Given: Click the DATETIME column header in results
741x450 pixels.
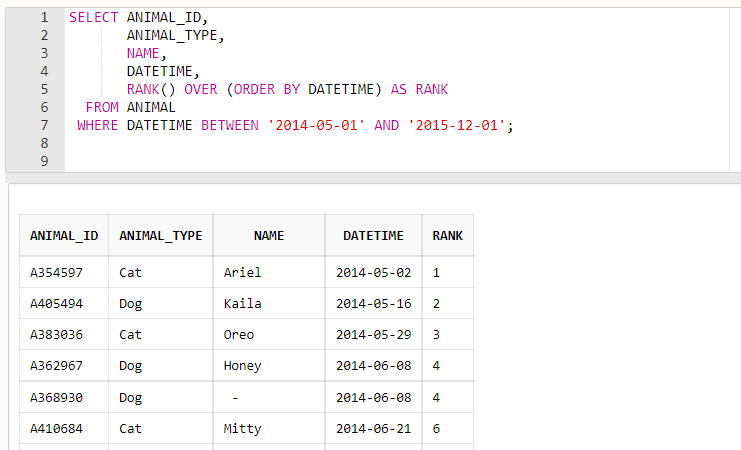Looking at the screenshot, I should tap(373, 235).
